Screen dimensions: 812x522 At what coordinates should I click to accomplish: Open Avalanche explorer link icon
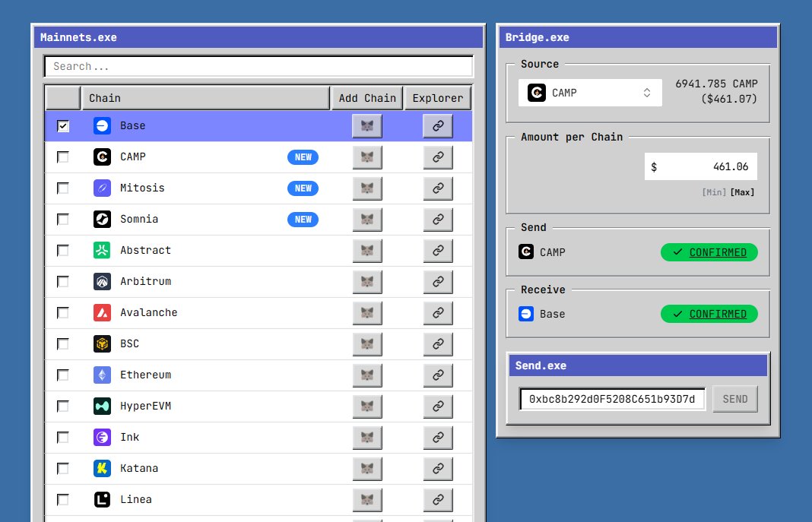(x=438, y=313)
